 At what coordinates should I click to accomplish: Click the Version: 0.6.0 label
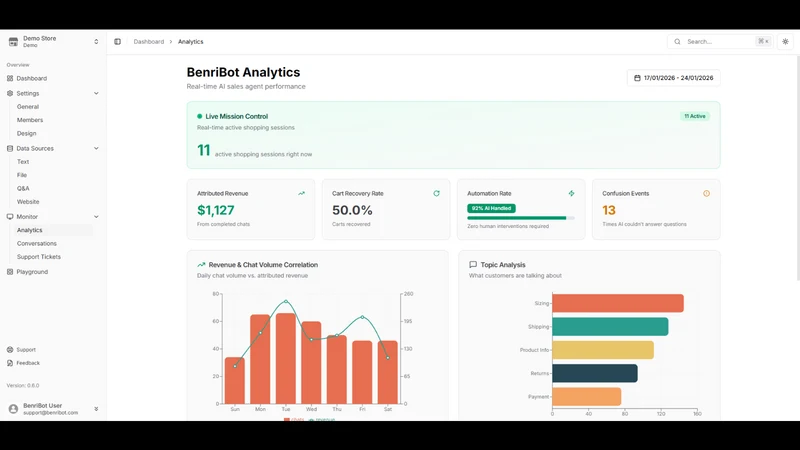pyautogui.click(x=23, y=386)
